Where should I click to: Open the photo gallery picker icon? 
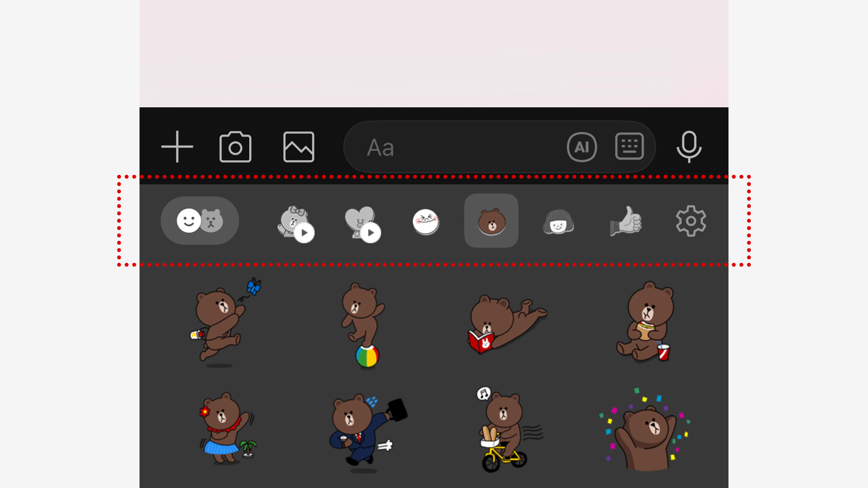299,147
